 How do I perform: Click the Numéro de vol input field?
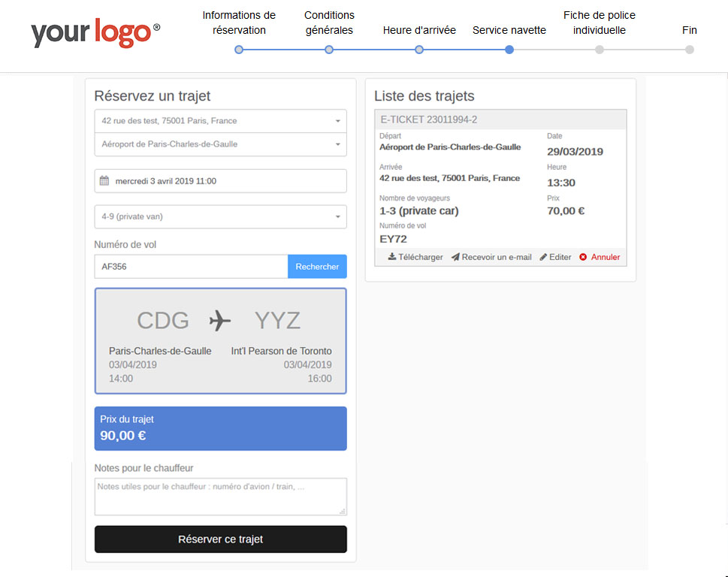[191, 267]
